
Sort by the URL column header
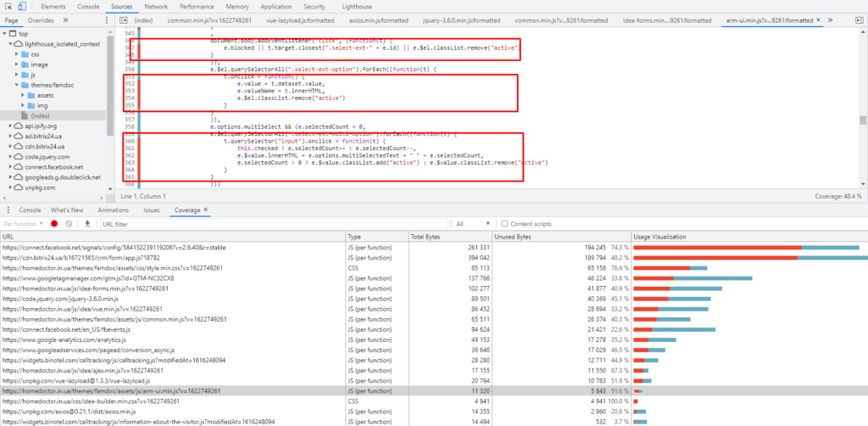tap(173, 237)
